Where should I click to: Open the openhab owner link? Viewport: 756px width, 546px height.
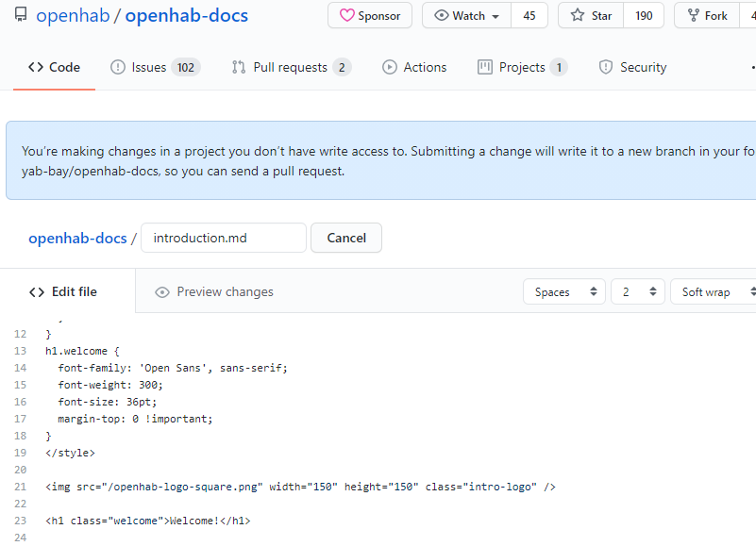pyautogui.click(x=72, y=16)
